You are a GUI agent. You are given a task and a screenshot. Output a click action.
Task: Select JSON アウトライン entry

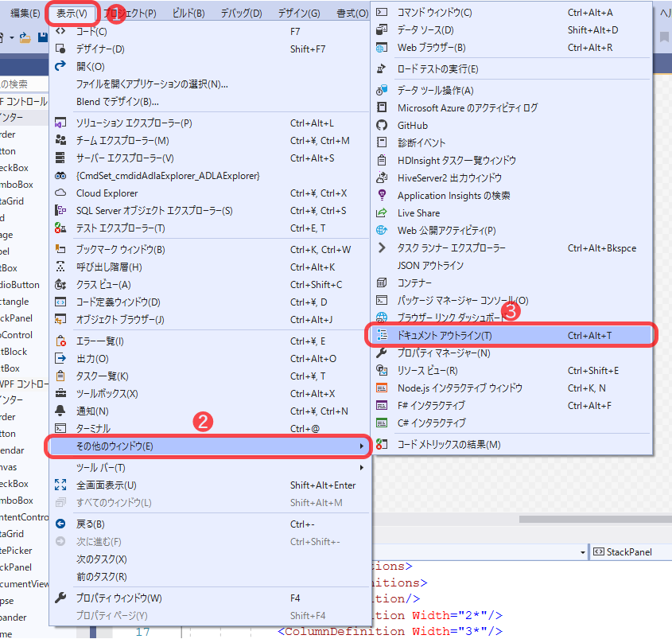tap(511, 266)
